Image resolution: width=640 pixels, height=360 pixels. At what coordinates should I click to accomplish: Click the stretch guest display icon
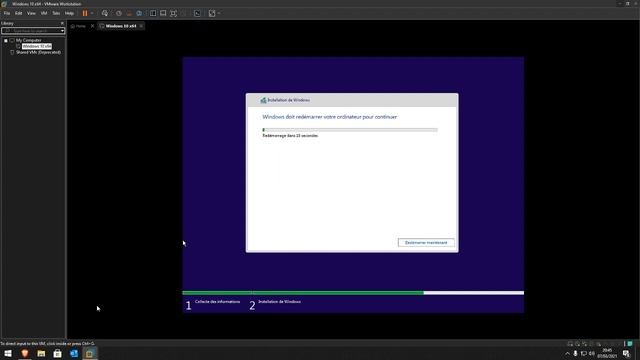pyautogui.click(x=212, y=13)
